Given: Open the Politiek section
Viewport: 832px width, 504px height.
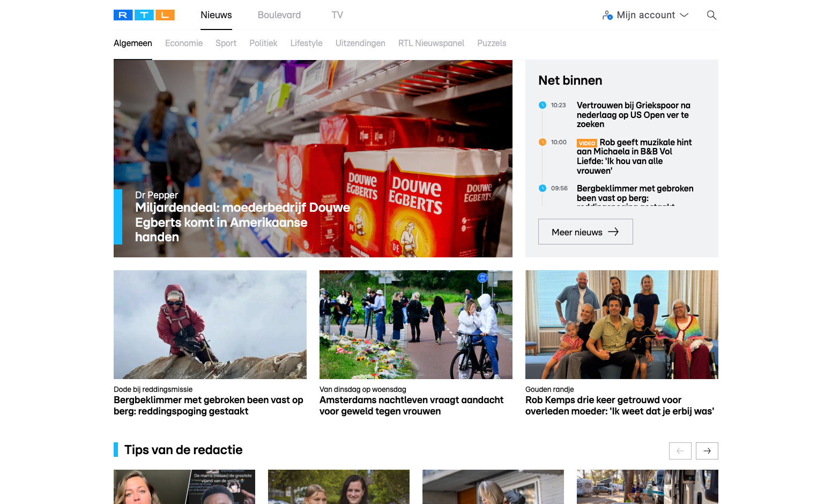Looking at the screenshot, I should click(x=263, y=43).
